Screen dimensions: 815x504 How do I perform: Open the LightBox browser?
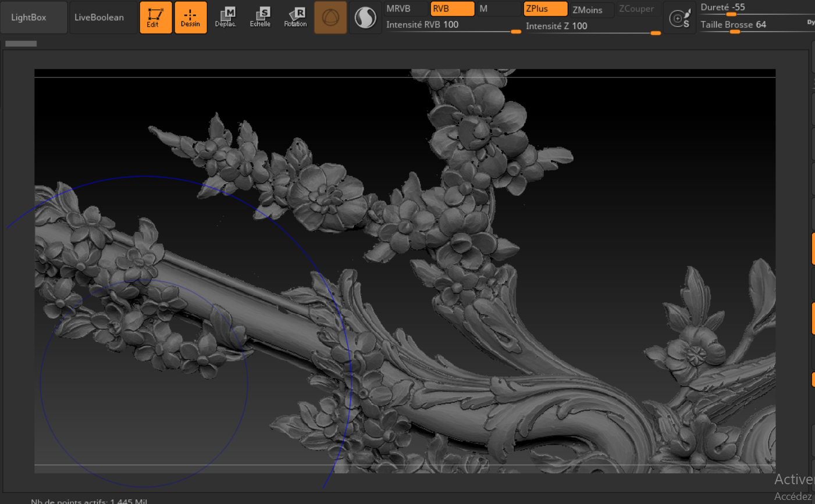pos(34,17)
